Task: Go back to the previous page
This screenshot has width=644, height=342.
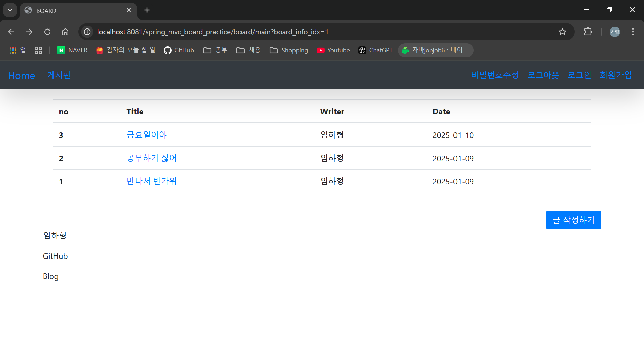Action: point(11,32)
